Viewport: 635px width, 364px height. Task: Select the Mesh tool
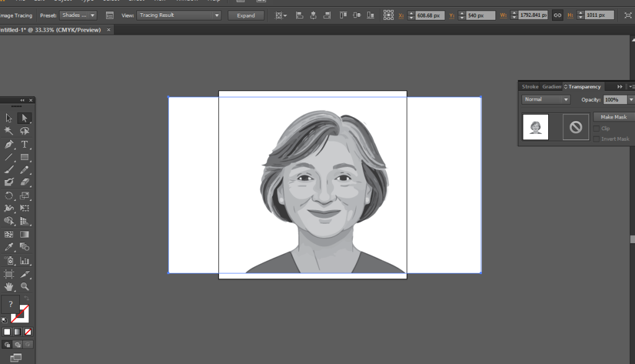(x=9, y=234)
